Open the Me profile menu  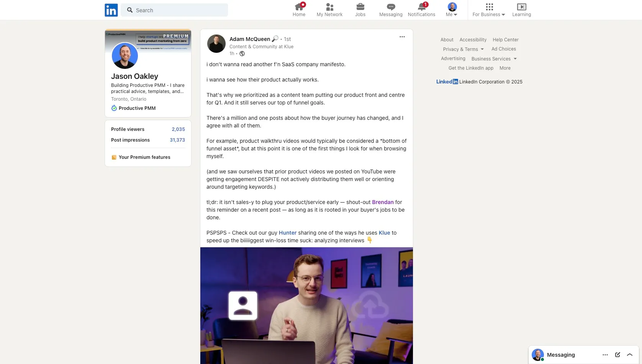coord(452,10)
